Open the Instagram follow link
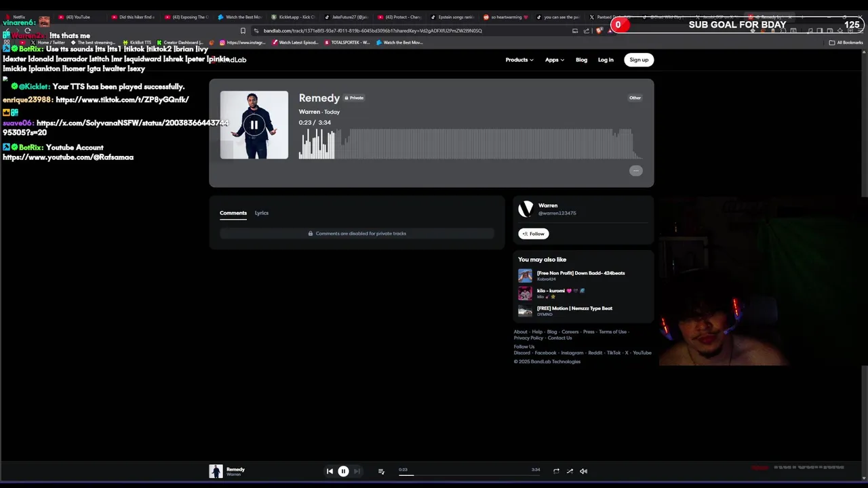The height and width of the screenshot is (488, 868). (572, 353)
